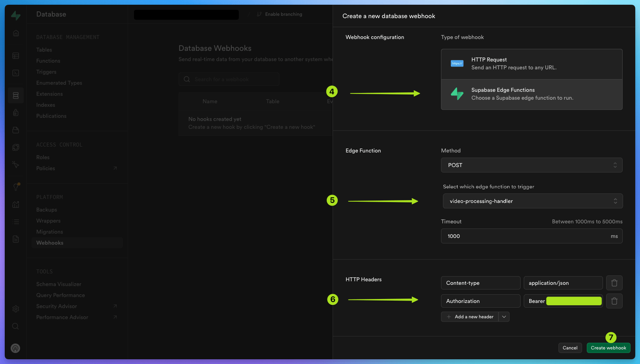Select Supabase Edge Functions webhook type
Viewport: 640px width, 364px height.
click(532, 94)
